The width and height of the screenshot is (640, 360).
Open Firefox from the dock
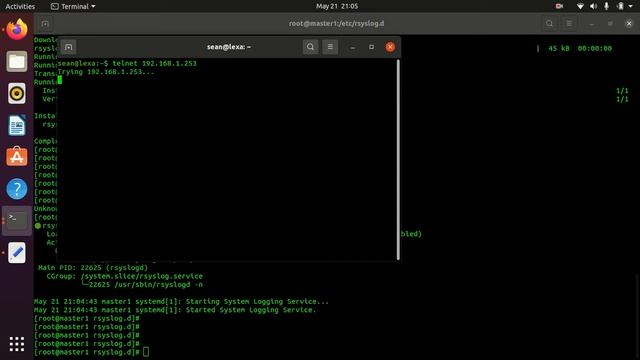(17, 29)
